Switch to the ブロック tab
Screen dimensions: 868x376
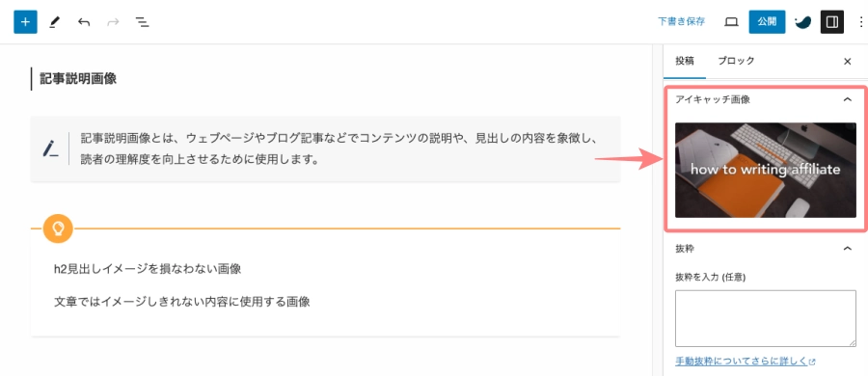(x=736, y=61)
